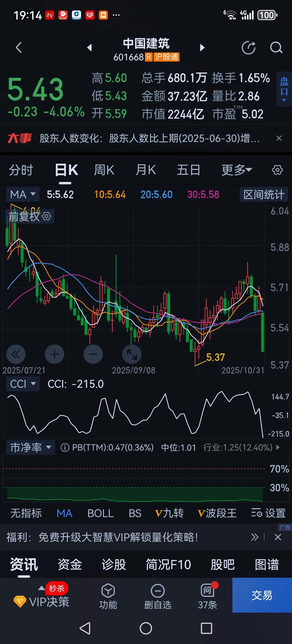Tap 删自选 to remove from watchlist
Image resolution: width=292 pixels, height=644 pixels.
(158, 596)
